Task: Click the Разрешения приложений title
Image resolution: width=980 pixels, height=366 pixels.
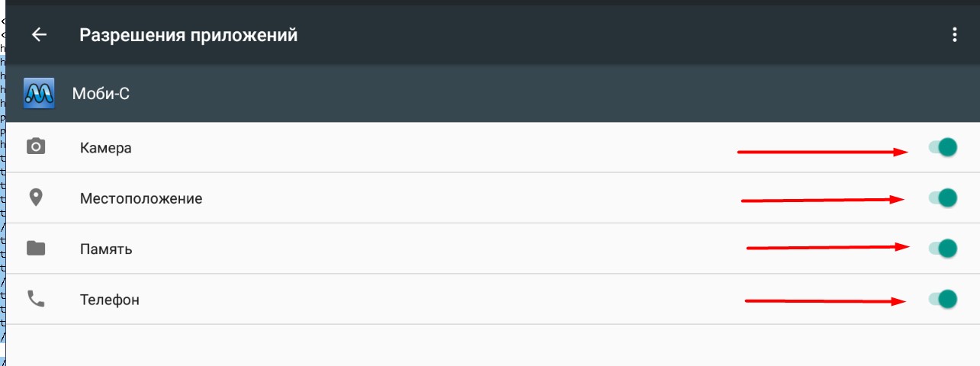Action: [x=188, y=35]
